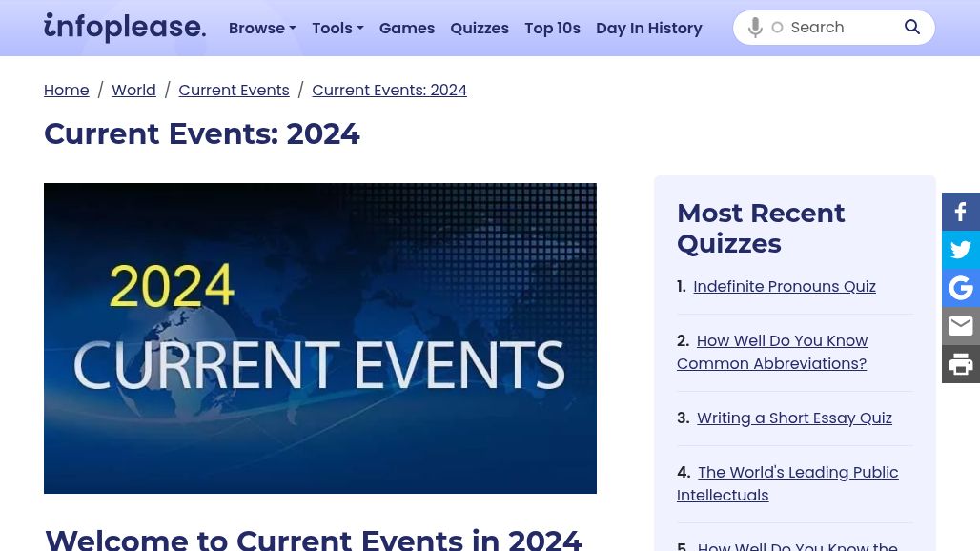This screenshot has height=551, width=980.
Task: Navigate to Home via the breadcrumb
Action: pos(67,90)
